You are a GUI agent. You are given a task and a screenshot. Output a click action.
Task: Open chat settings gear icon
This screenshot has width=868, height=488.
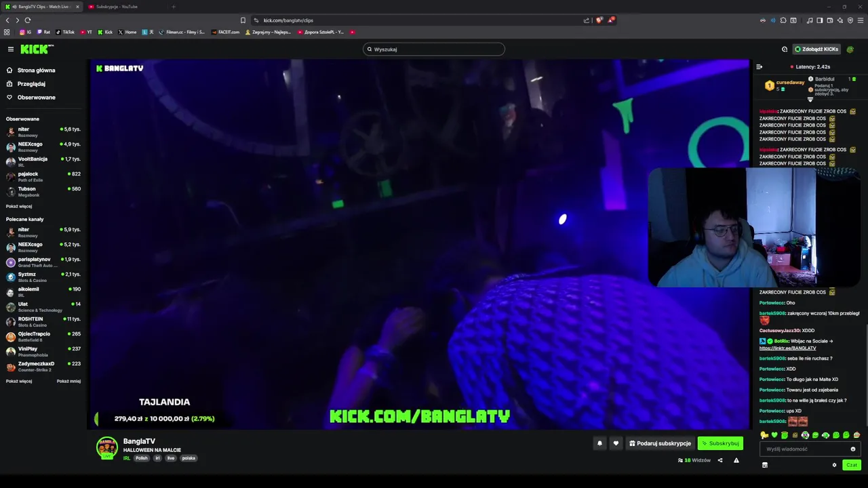[x=834, y=465]
